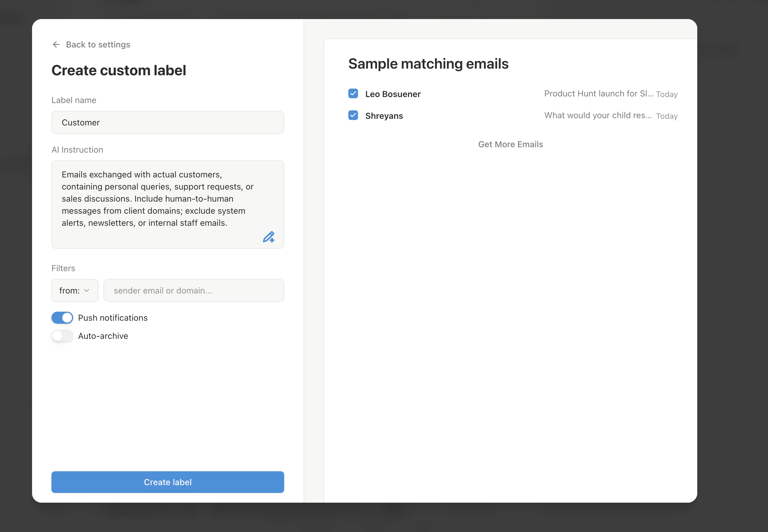The height and width of the screenshot is (532, 768).
Task: Uncheck the Leo Bosuener email checkbox
Action: (353, 94)
